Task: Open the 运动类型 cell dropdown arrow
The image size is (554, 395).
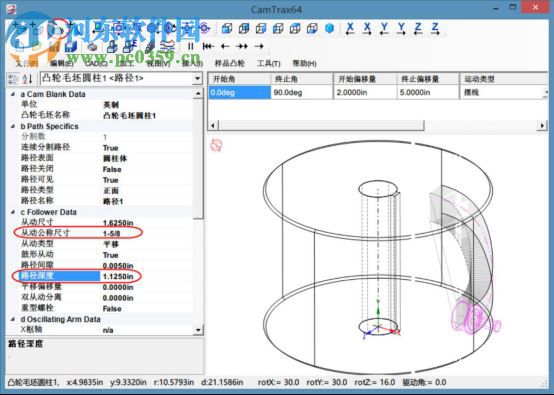Action: tap(546, 93)
